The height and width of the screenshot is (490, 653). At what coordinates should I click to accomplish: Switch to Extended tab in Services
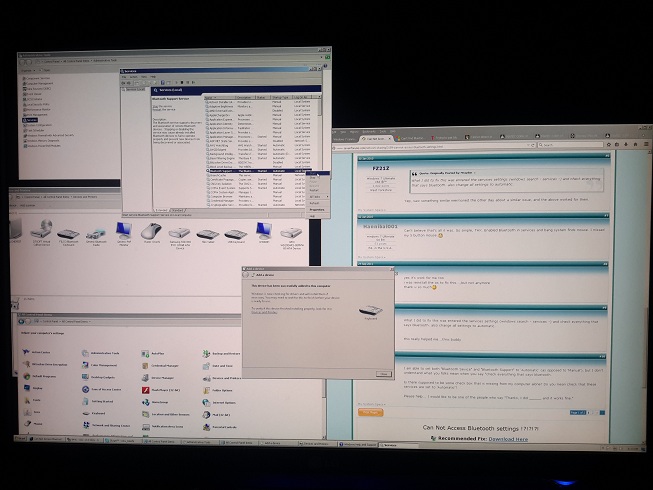(x=162, y=210)
